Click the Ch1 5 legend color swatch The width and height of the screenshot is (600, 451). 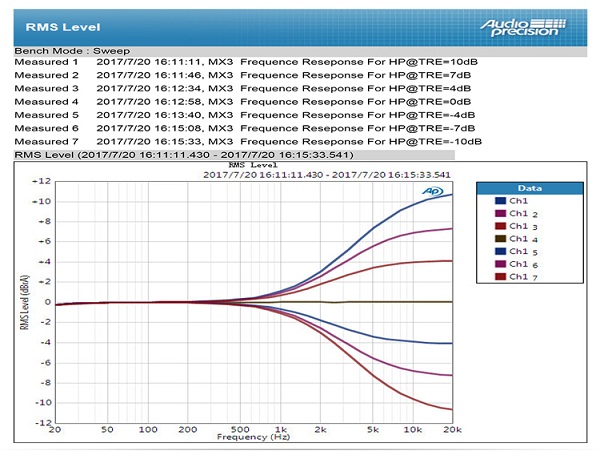pos(500,251)
